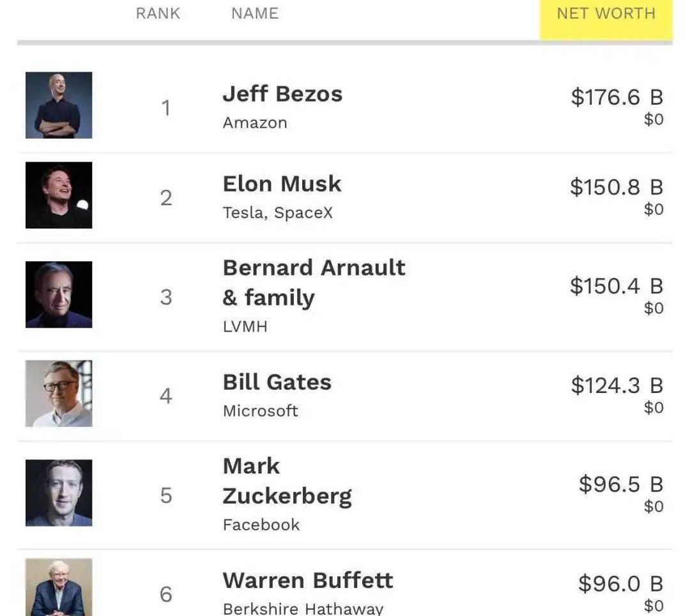Click the Warren Buffett name link

pyautogui.click(x=308, y=580)
